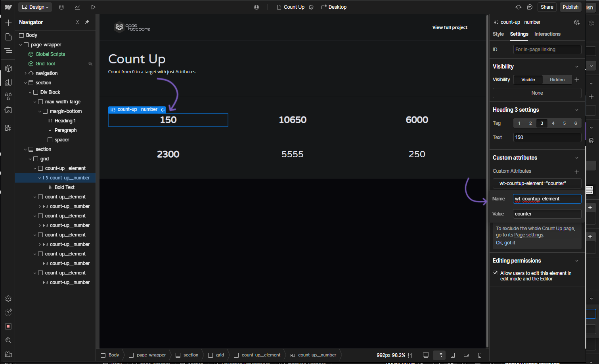Open the Assets panel
Screen dimensions: 599x364
point(8,110)
